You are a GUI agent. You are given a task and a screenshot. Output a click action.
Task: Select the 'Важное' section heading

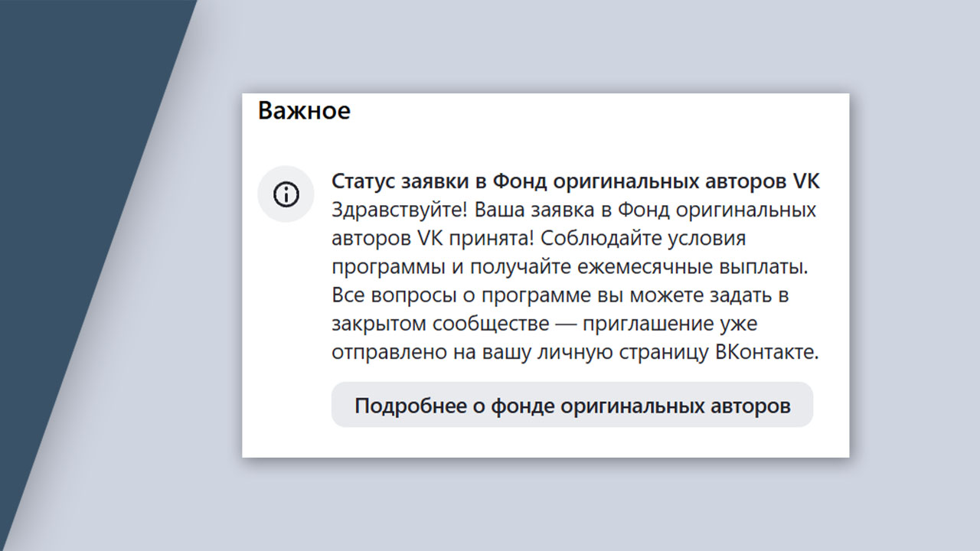(304, 111)
